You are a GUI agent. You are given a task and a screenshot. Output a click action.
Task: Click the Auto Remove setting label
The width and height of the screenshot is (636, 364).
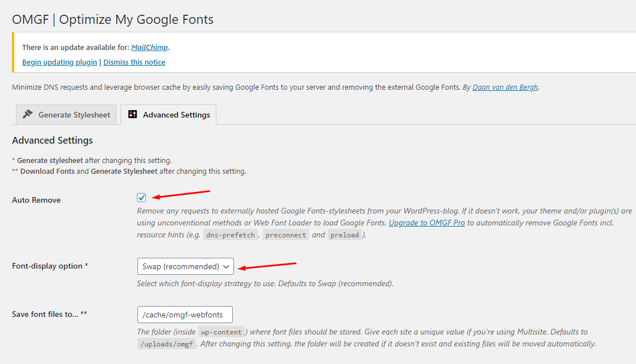tap(36, 200)
